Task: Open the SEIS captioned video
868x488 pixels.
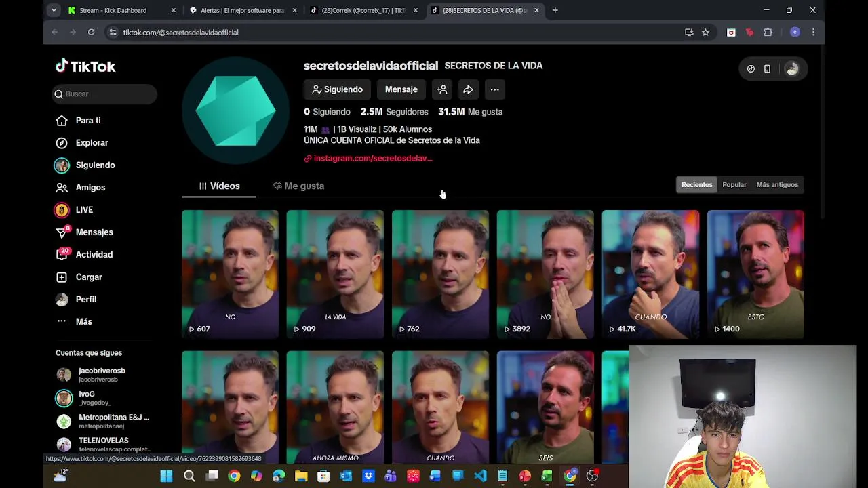Action: [545, 407]
